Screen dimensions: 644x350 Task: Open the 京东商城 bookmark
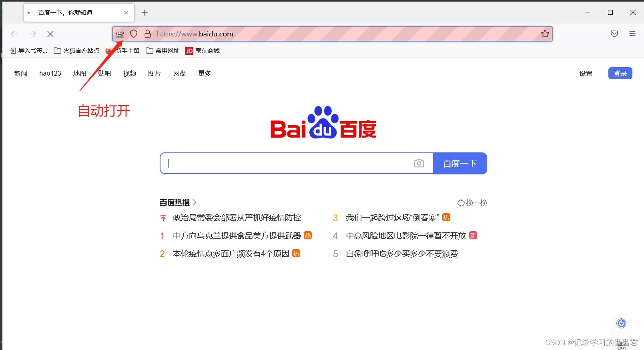[203, 51]
